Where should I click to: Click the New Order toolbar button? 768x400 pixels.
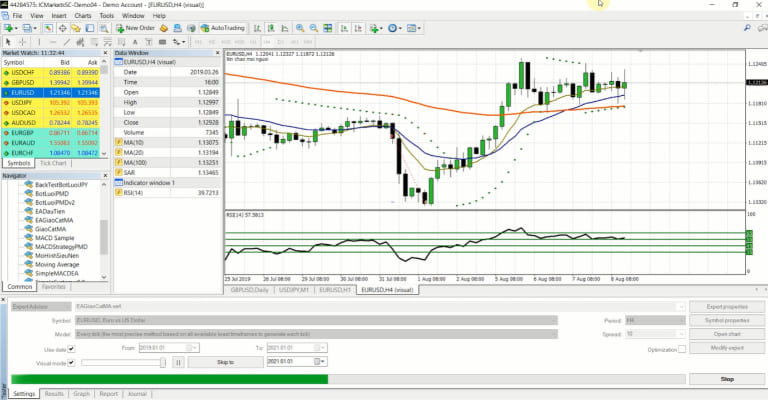point(134,28)
